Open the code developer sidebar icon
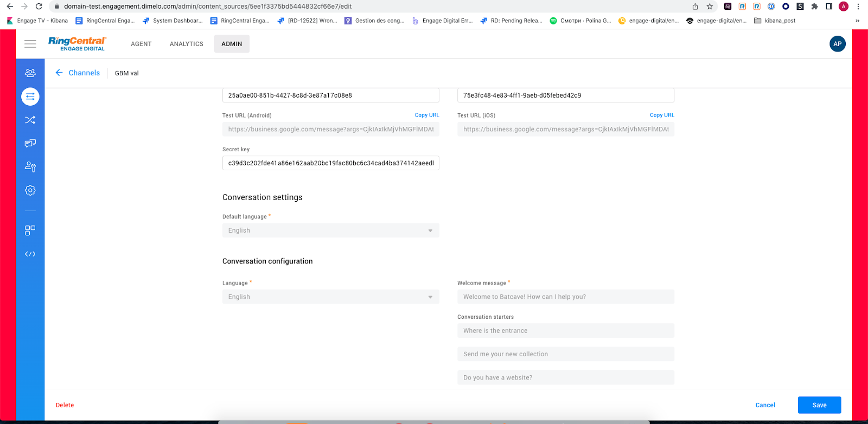This screenshot has width=868, height=424. 30,254
